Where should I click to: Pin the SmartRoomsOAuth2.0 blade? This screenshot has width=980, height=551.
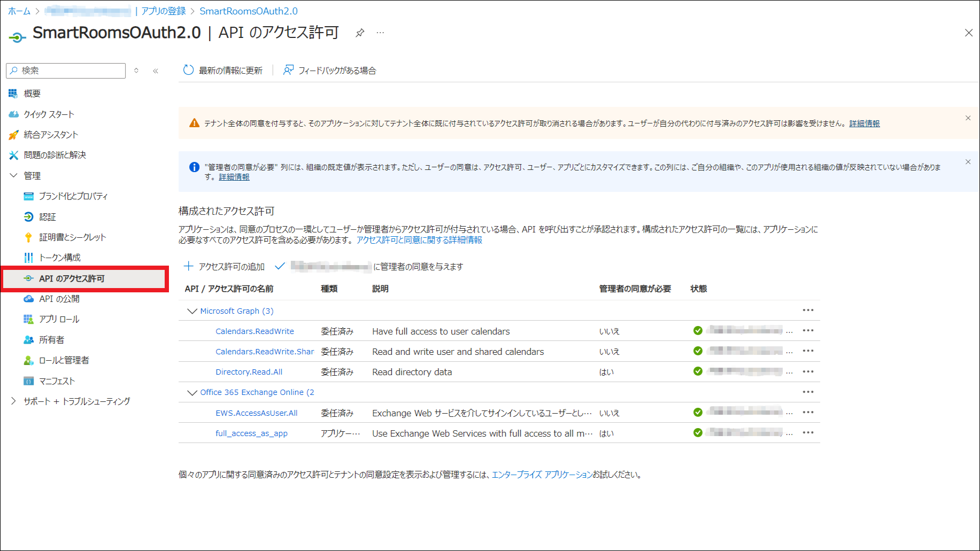pos(360,33)
